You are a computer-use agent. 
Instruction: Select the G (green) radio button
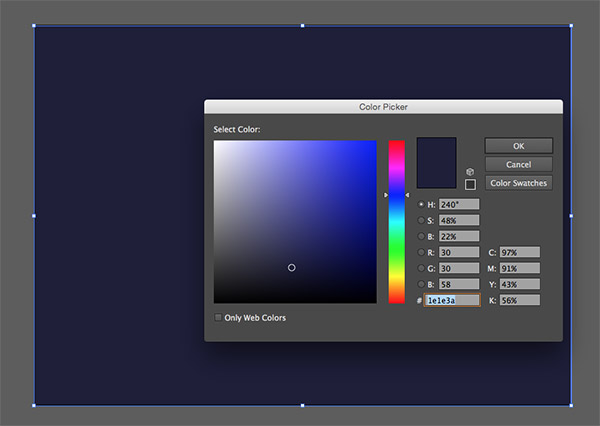[421, 268]
